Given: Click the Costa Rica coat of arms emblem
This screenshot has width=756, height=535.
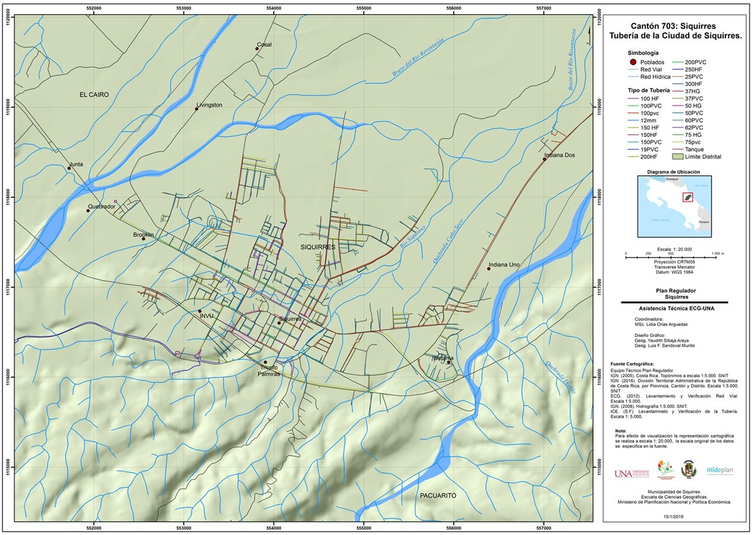Looking at the screenshot, I should [x=689, y=470].
